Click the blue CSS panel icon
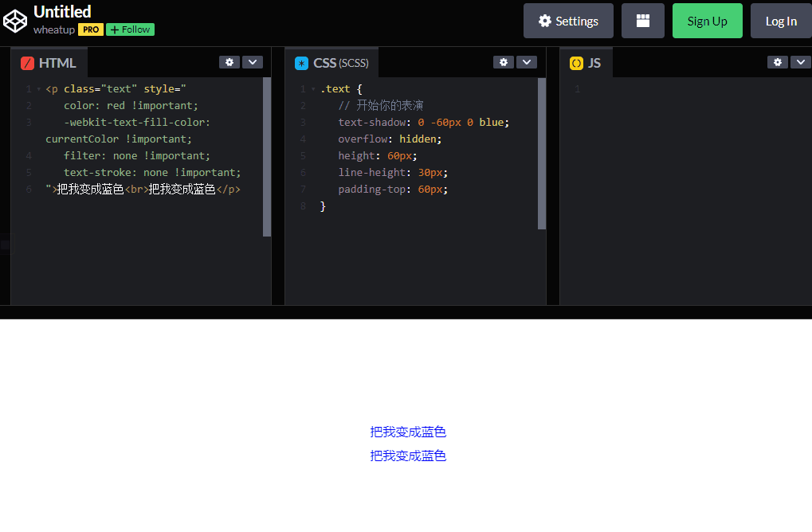812x532 pixels. [x=301, y=63]
